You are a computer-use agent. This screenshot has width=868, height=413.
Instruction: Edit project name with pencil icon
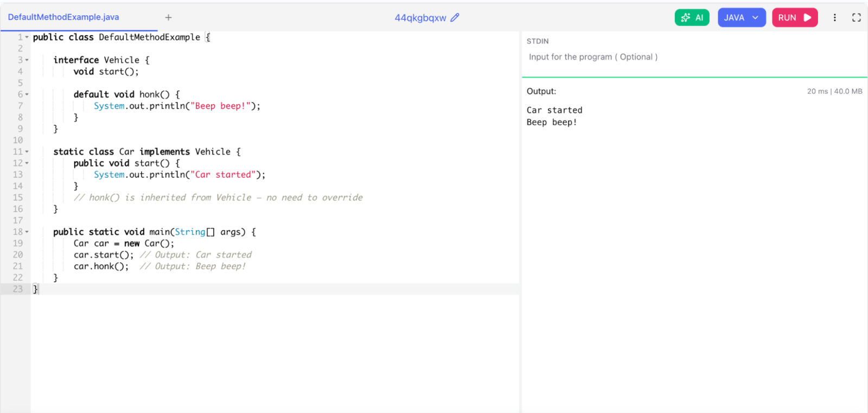point(455,17)
